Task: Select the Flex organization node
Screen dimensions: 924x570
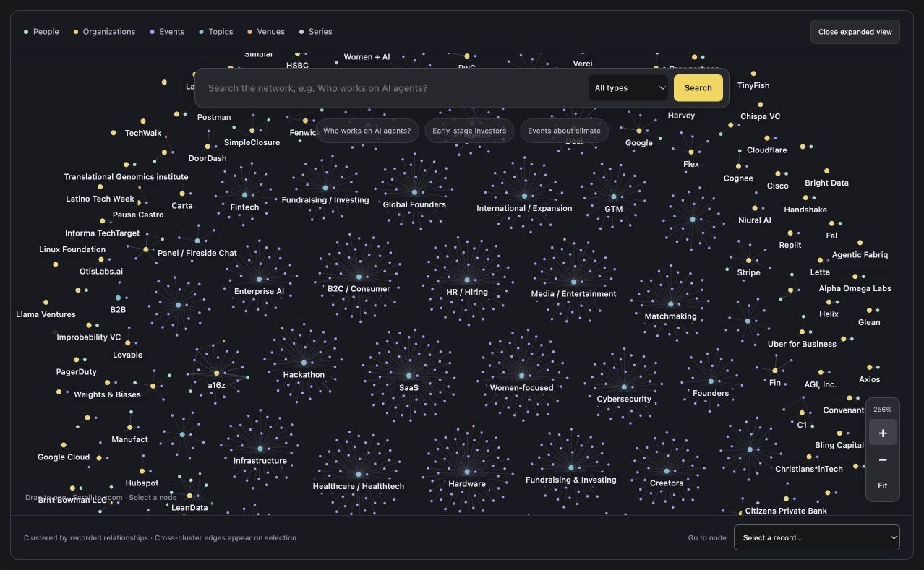Action: tap(691, 152)
